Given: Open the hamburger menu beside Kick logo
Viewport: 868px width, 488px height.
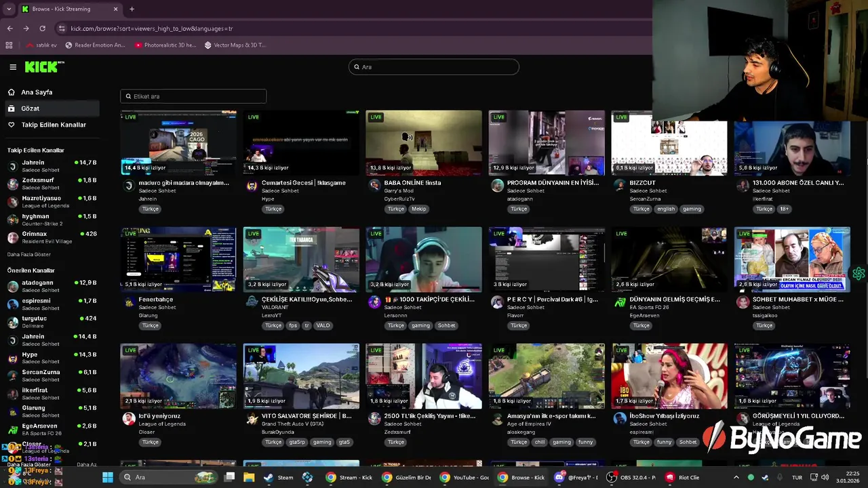Looking at the screenshot, I should tap(13, 67).
